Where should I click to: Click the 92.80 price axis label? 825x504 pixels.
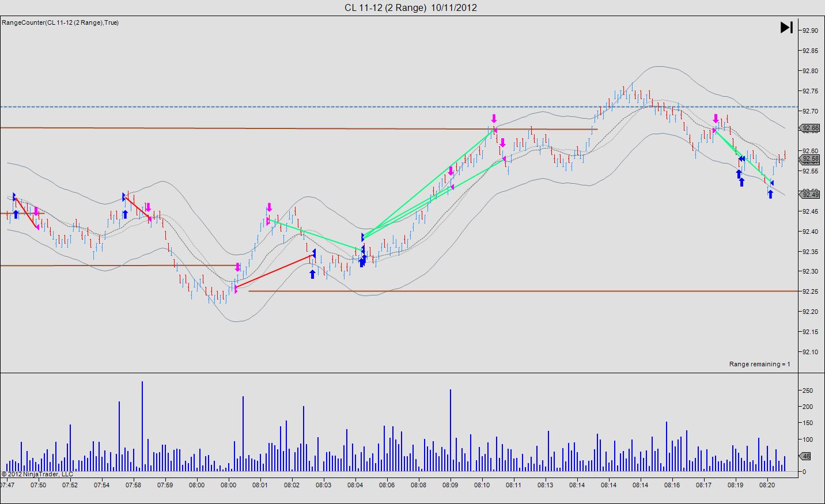click(x=811, y=71)
